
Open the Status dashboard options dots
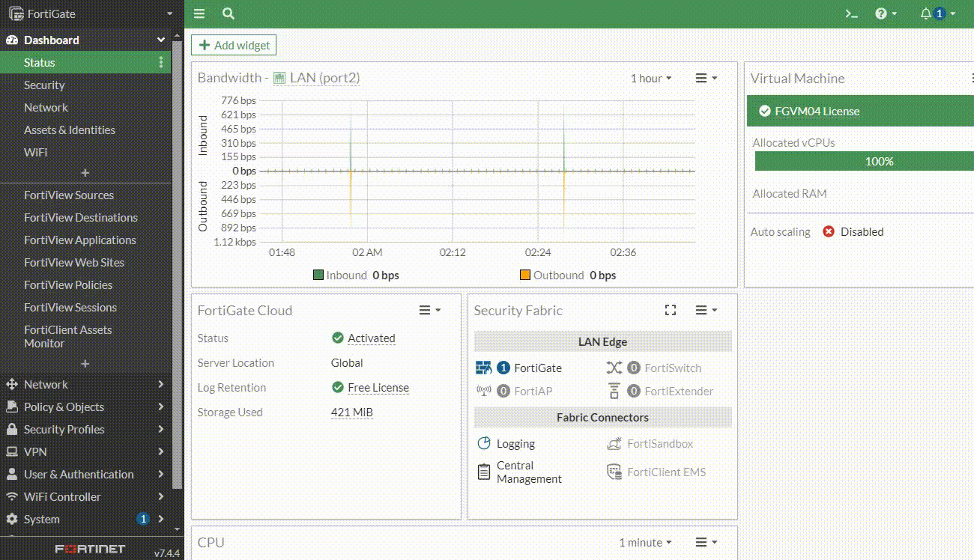coord(161,63)
